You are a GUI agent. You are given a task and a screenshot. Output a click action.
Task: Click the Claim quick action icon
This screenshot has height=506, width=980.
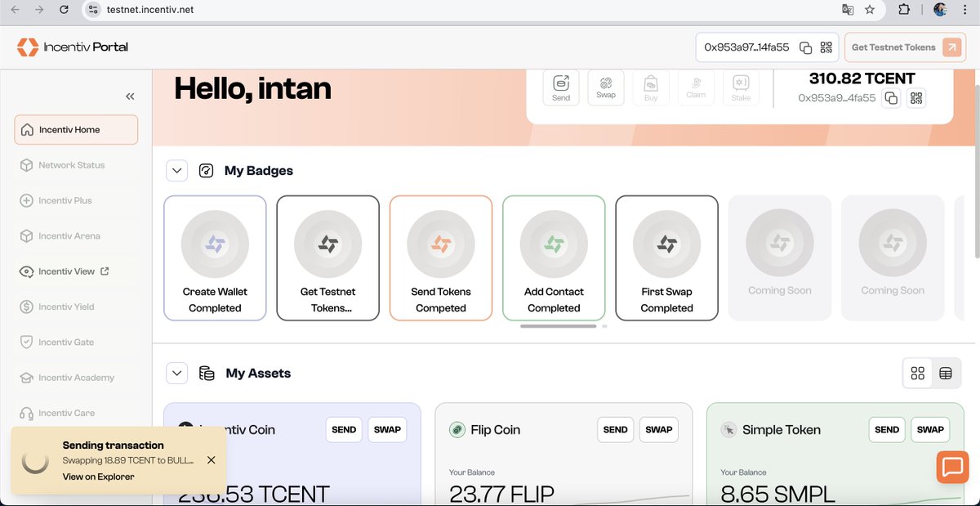point(696,87)
